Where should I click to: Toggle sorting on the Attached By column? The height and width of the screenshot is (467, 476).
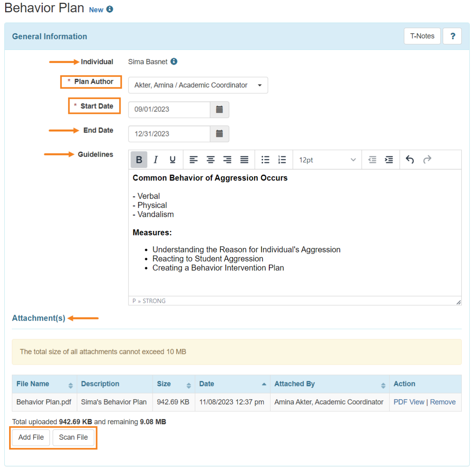383,384
